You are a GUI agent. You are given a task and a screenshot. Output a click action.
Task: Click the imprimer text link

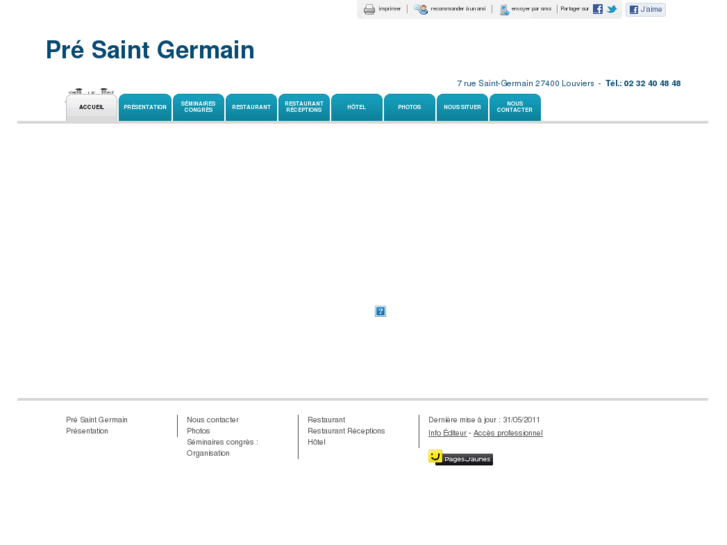coord(389,9)
